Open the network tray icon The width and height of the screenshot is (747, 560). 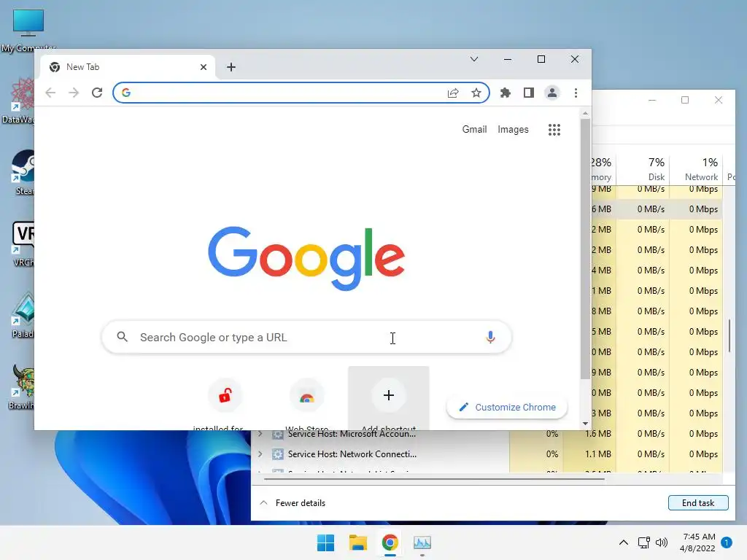644,542
